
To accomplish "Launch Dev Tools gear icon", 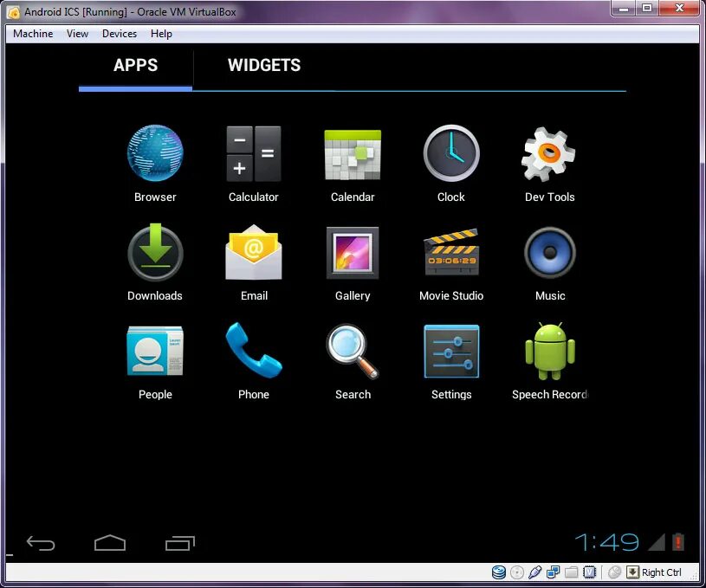I will click(x=548, y=154).
